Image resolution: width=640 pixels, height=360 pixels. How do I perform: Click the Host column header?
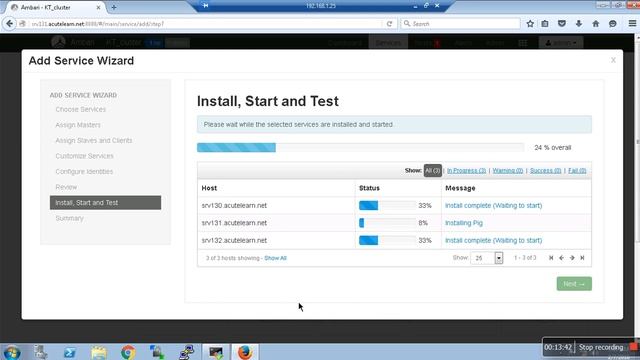[x=209, y=188]
